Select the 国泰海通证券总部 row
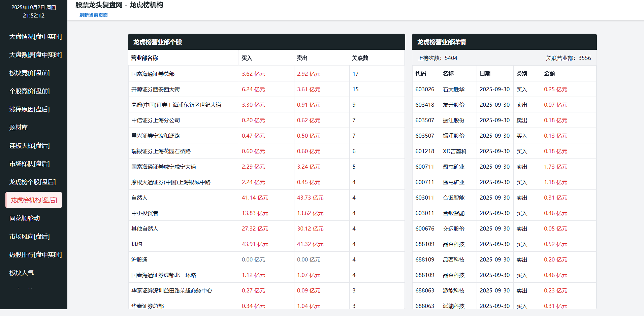The height and width of the screenshot is (316, 644). coord(153,74)
